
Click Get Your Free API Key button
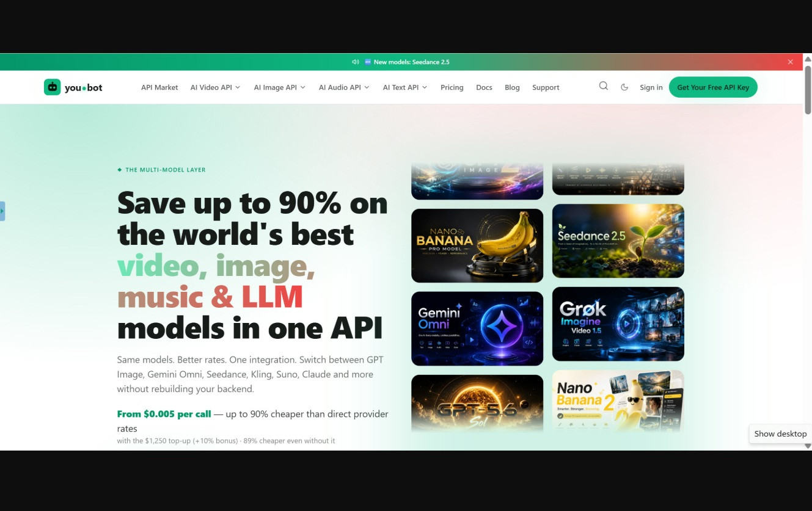[x=713, y=87]
